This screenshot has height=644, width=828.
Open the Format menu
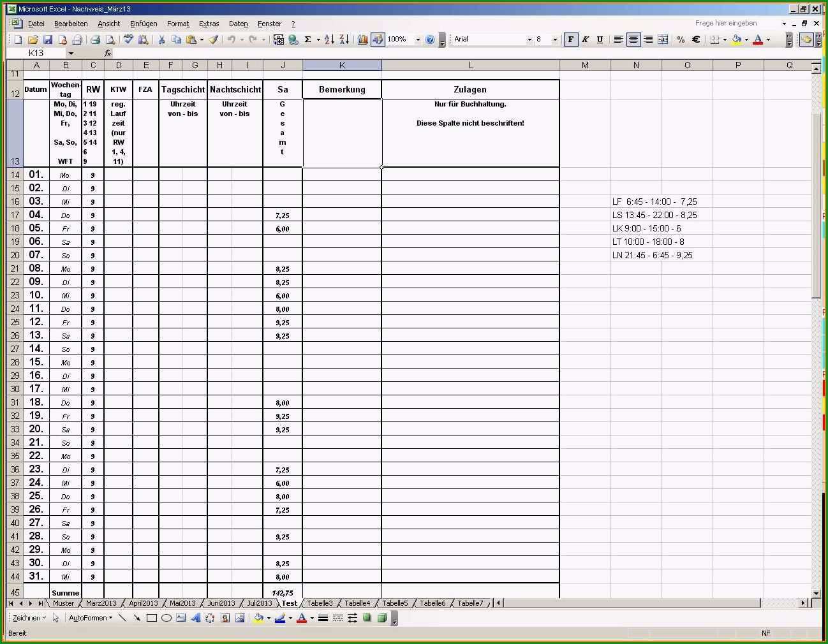[178, 24]
